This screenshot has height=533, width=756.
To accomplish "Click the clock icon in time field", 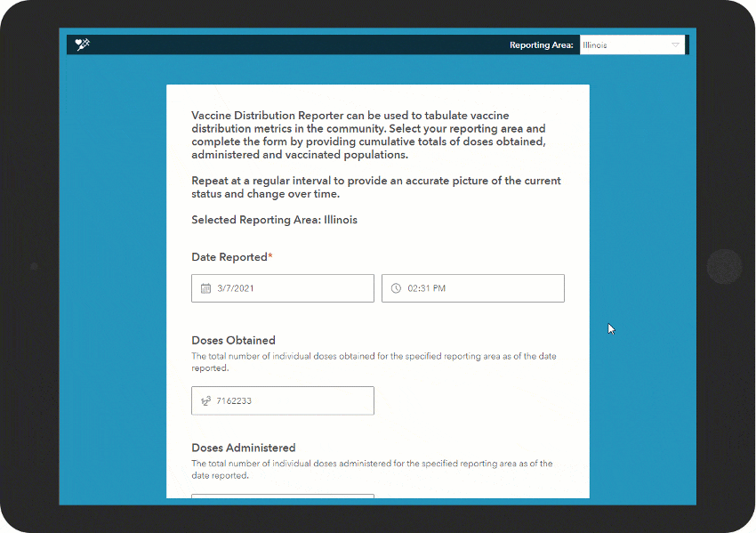I will tap(396, 288).
